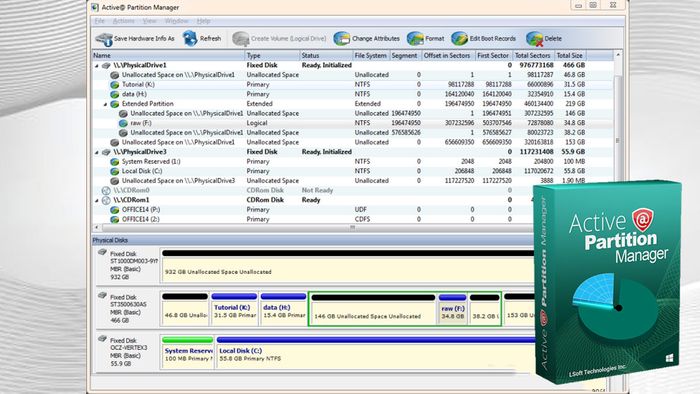Screen dimensions: 700x394
Task: Sort by the Status column header
Action: [x=326, y=55]
